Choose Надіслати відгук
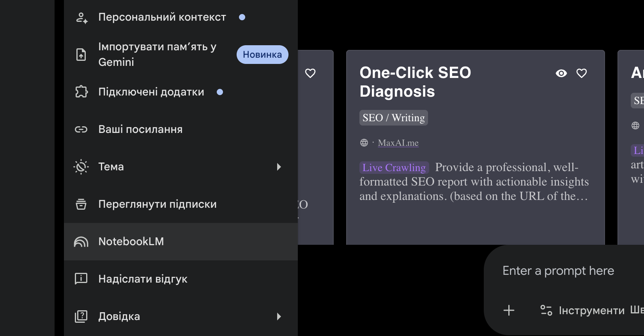Viewport: 644px width, 336px height. click(181, 279)
